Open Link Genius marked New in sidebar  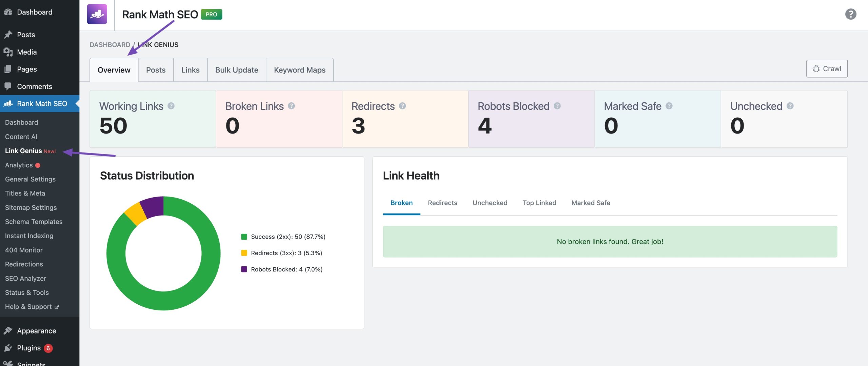[x=23, y=151]
